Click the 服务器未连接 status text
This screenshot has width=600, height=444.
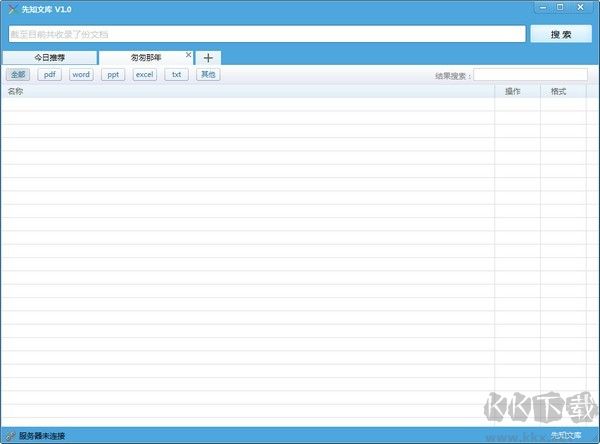tap(42, 436)
